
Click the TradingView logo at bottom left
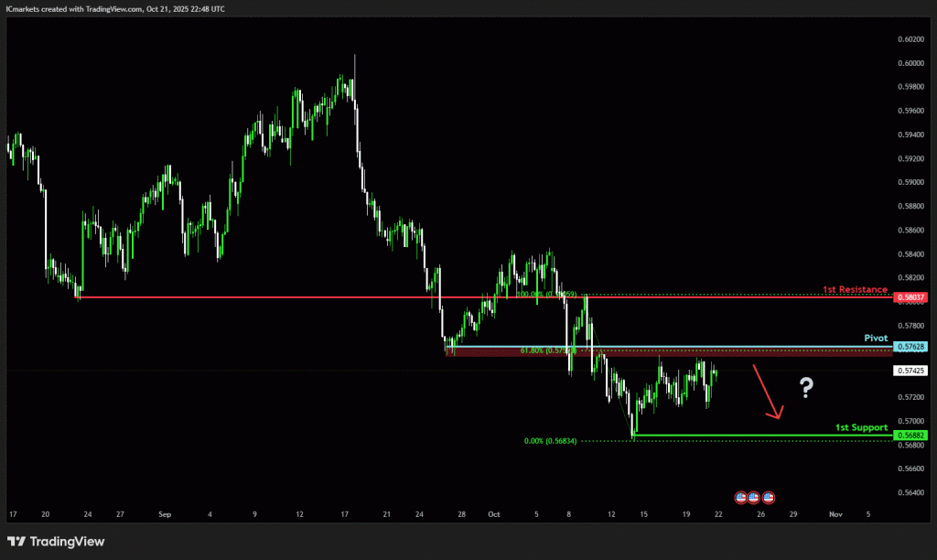coord(57,542)
